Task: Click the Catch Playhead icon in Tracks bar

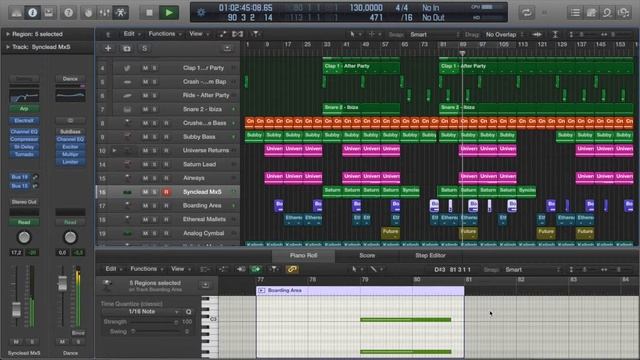Action: tap(256, 34)
